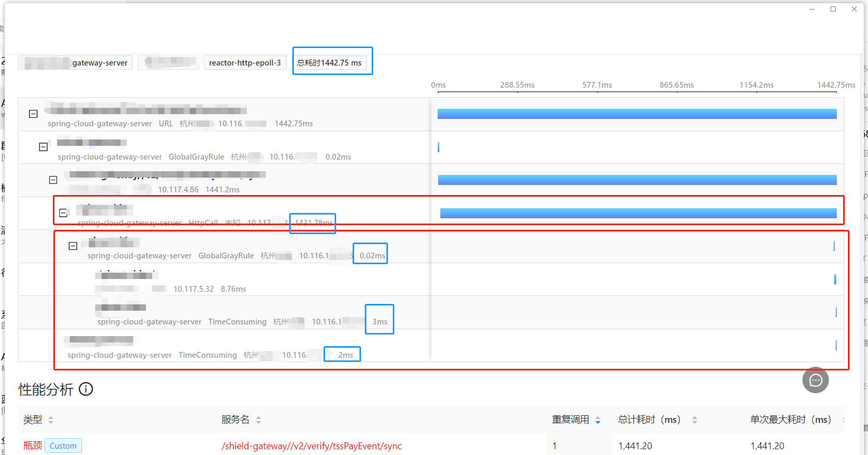Click the 单次最大耗时 (ms) column header
Screen dimensions: 868x455
[791, 420]
